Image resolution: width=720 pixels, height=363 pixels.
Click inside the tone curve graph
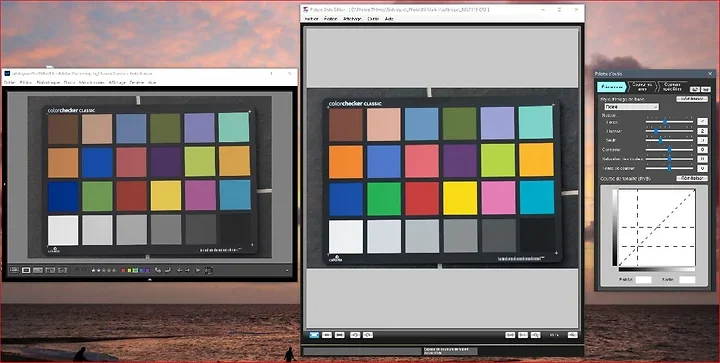click(x=656, y=227)
